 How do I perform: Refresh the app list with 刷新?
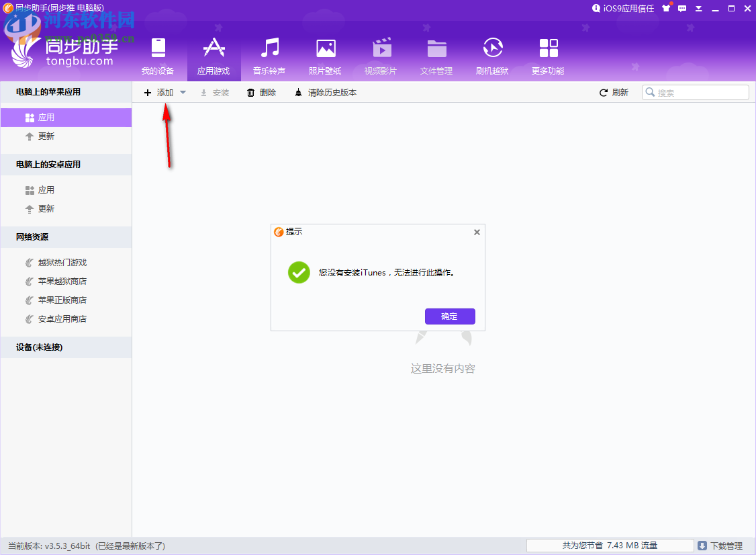[x=613, y=92]
